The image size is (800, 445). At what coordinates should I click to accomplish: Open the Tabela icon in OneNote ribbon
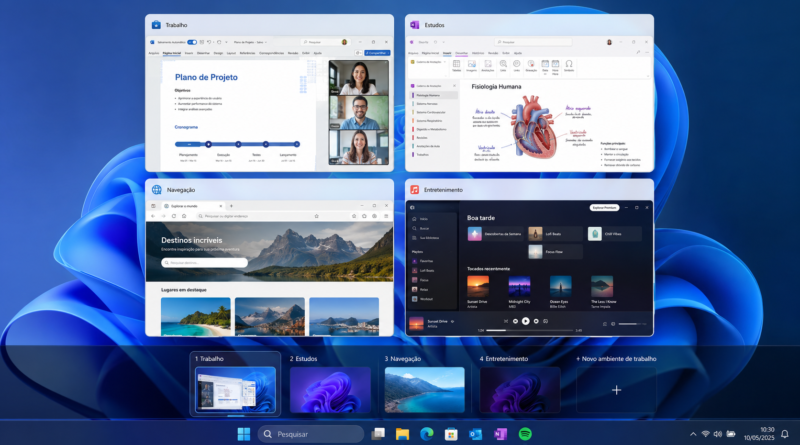tap(456, 66)
